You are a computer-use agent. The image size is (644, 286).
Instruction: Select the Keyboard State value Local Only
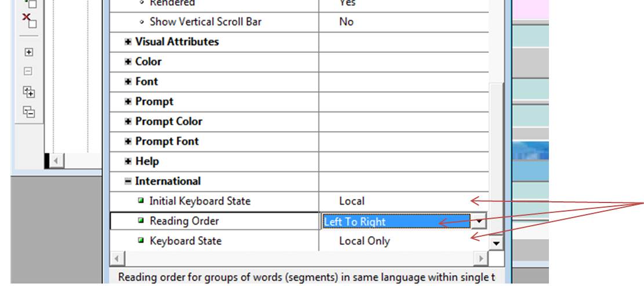click(364, 241)
